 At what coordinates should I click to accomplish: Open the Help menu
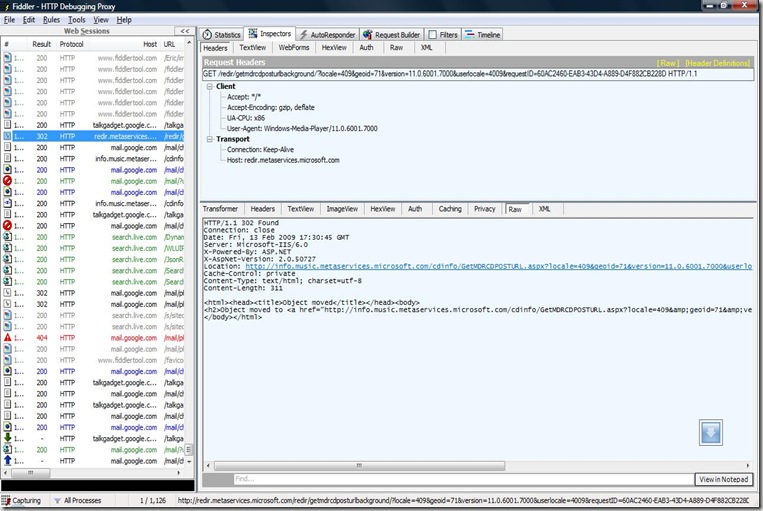point(124,20)
